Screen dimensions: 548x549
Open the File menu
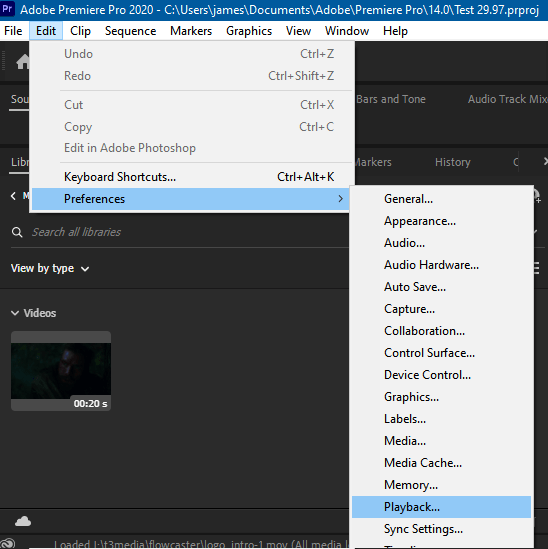[13, 31]
